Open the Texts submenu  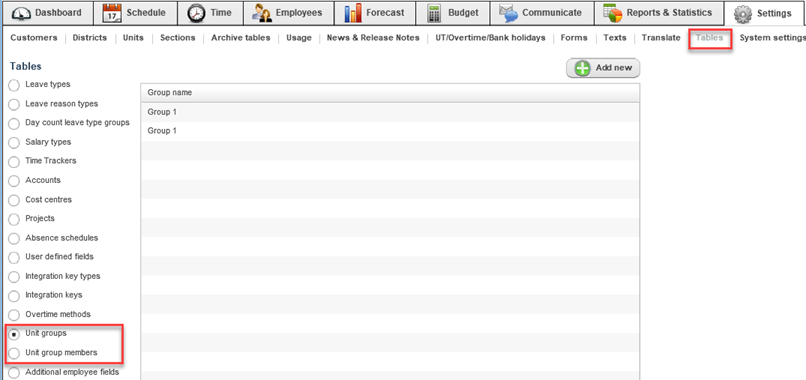tap(615, 38)
